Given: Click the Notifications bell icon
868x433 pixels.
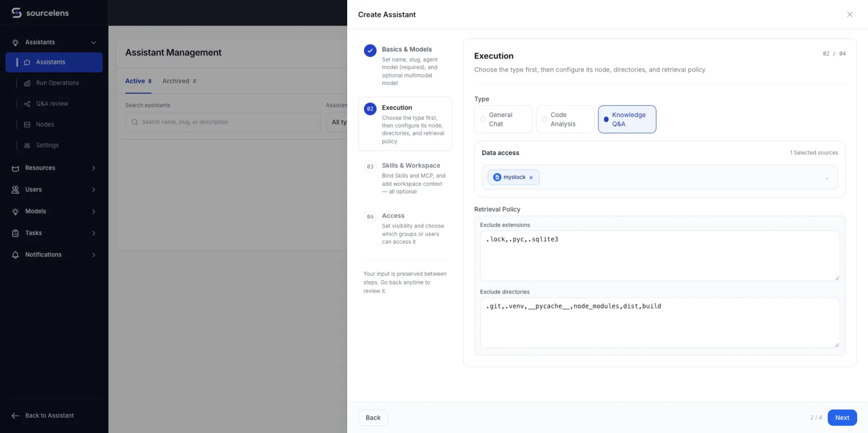Looking at the screenshot, I should [15, 255].
